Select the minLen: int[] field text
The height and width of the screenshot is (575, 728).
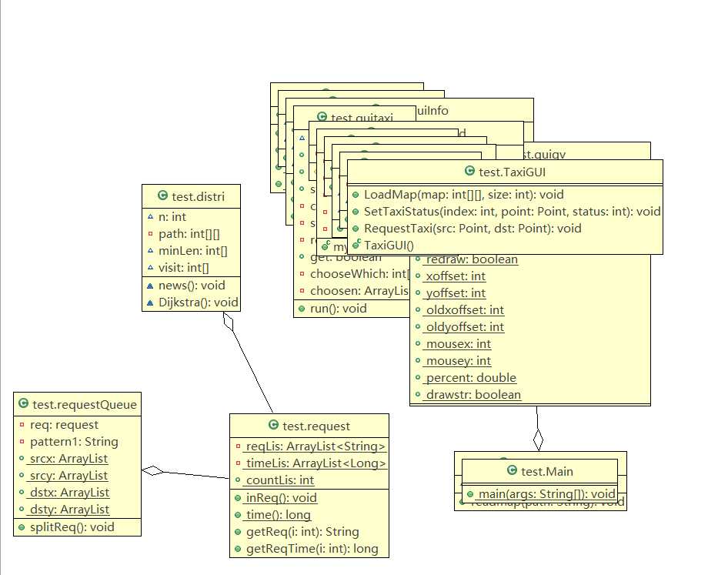[193, 251]
